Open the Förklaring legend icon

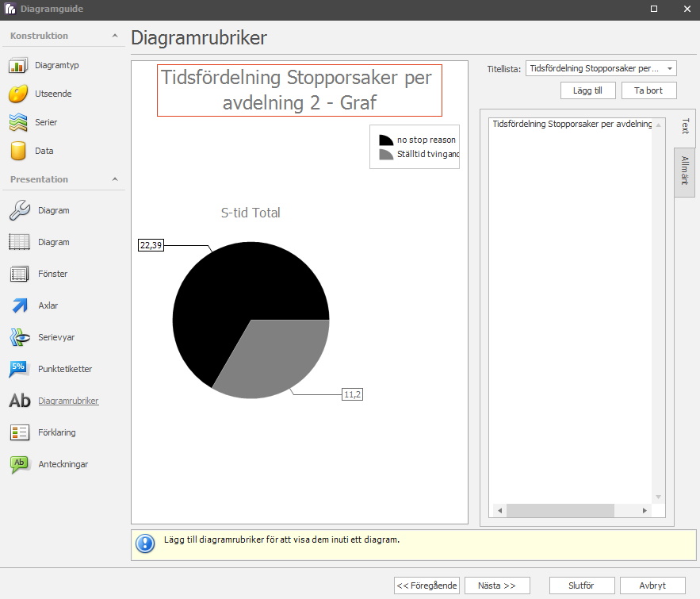click(20, 432)
